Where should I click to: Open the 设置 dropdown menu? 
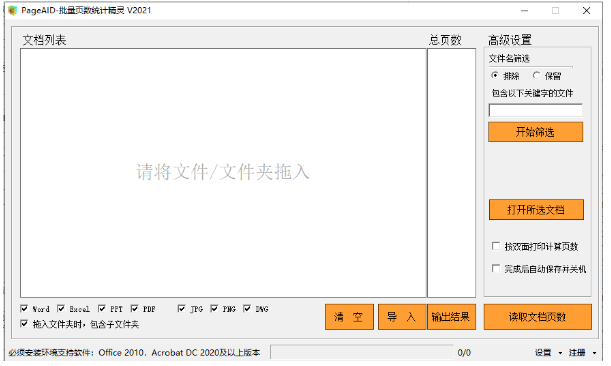(x=548, y=353)
